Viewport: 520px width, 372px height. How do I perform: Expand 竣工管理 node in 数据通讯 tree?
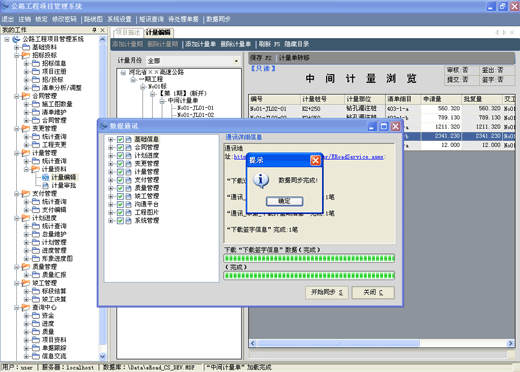click(x=110, y=196)
